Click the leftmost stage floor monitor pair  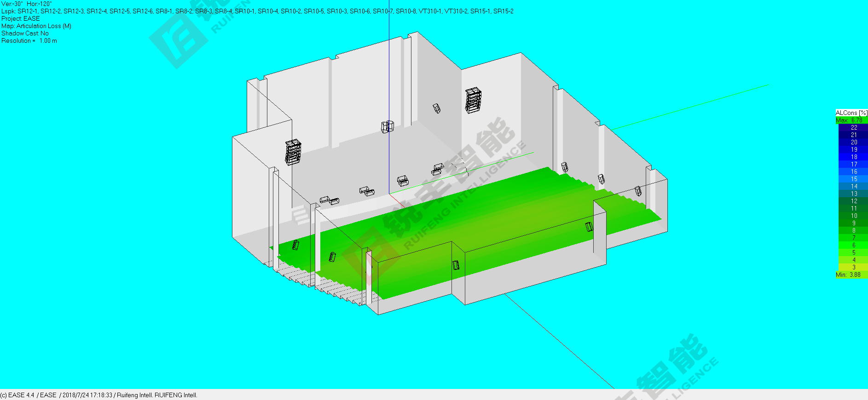click(x=329, y=200)
